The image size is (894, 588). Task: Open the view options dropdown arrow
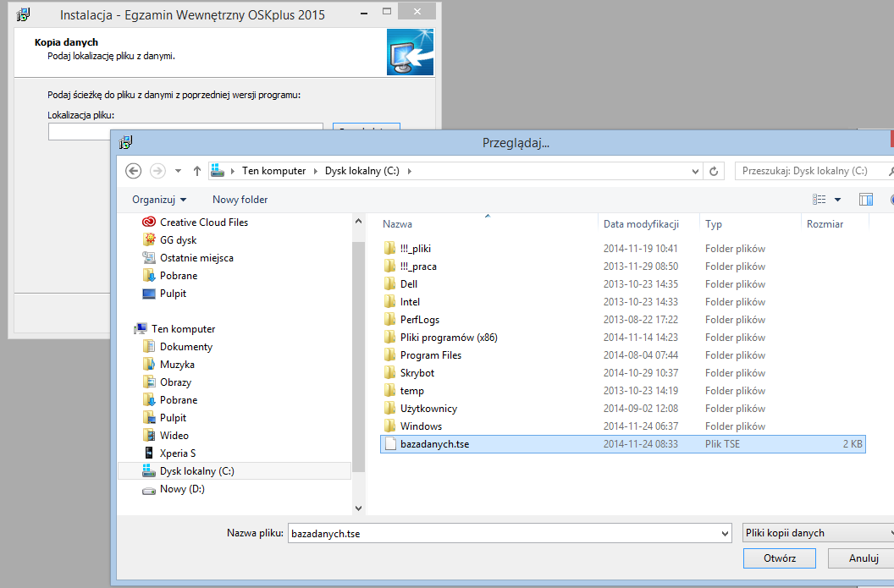[x=837, y=200]
